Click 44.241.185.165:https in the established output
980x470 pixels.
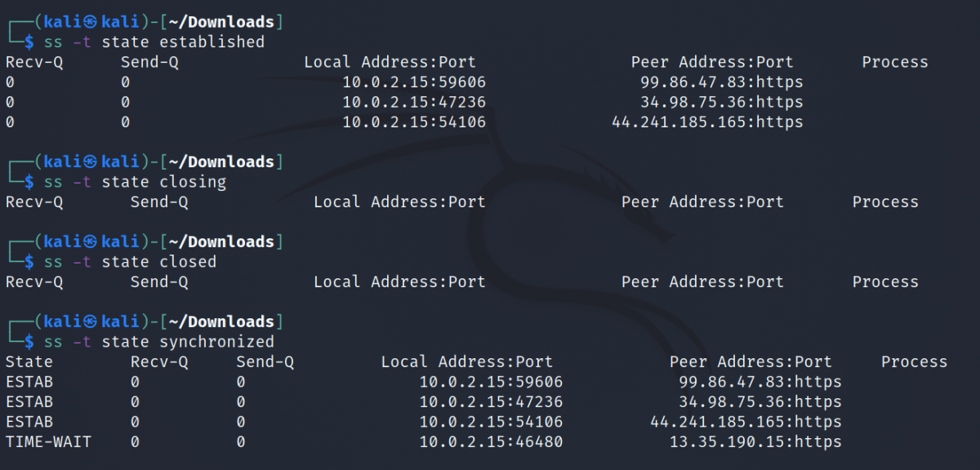click(707, 122)
